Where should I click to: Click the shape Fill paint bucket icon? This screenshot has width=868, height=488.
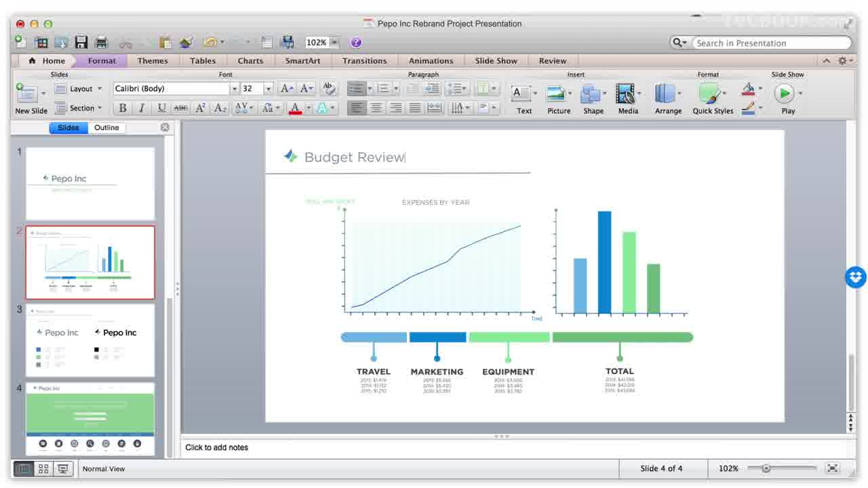click(748, 89)
